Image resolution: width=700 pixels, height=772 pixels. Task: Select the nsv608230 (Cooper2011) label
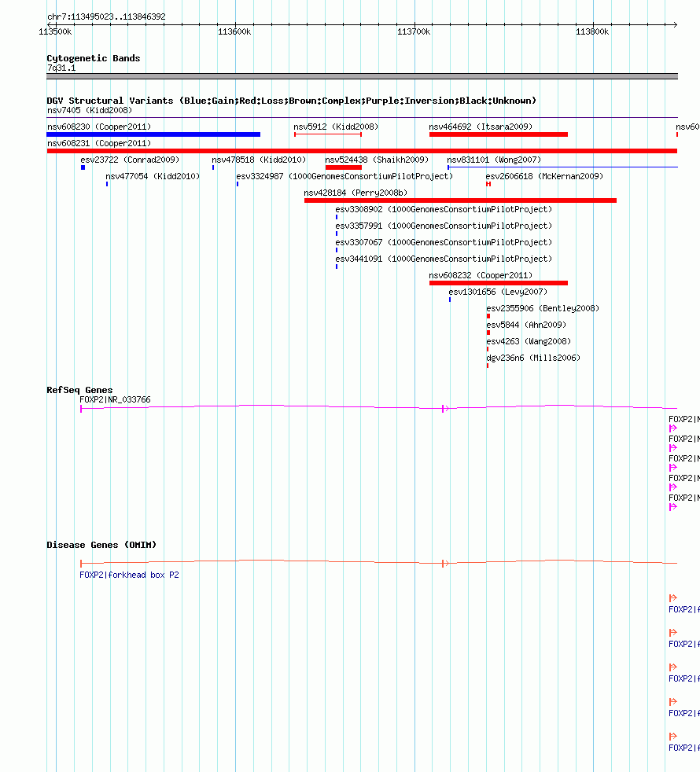coord(99,127)
